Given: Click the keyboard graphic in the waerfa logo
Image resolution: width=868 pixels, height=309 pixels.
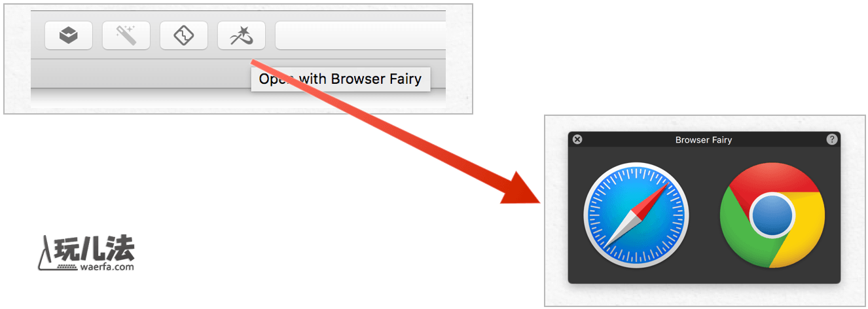Looking at the screenshot, I should pos(67,267).
